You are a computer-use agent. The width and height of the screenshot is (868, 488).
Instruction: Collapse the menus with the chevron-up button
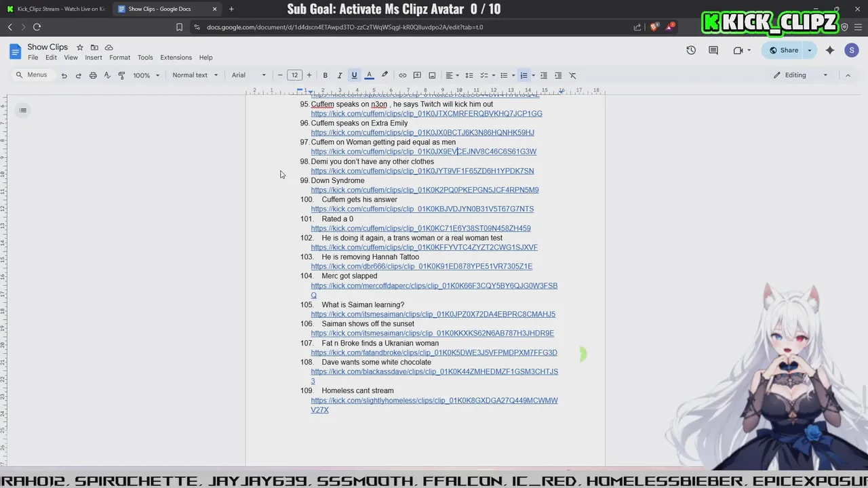[848, 75]
